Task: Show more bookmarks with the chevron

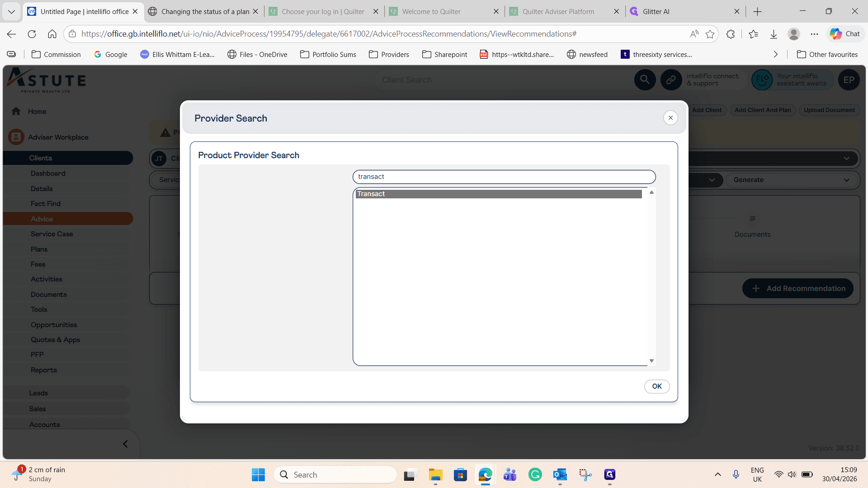Action: [776, 54]
